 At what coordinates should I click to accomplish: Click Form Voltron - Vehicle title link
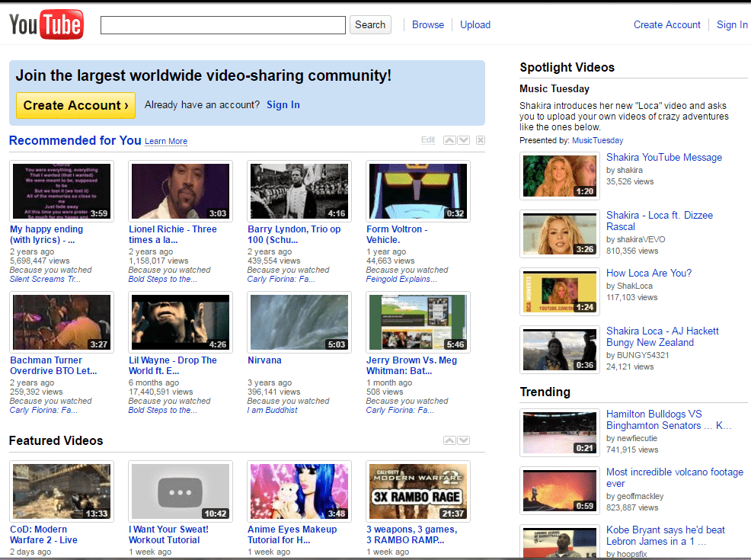pos(397,235)
